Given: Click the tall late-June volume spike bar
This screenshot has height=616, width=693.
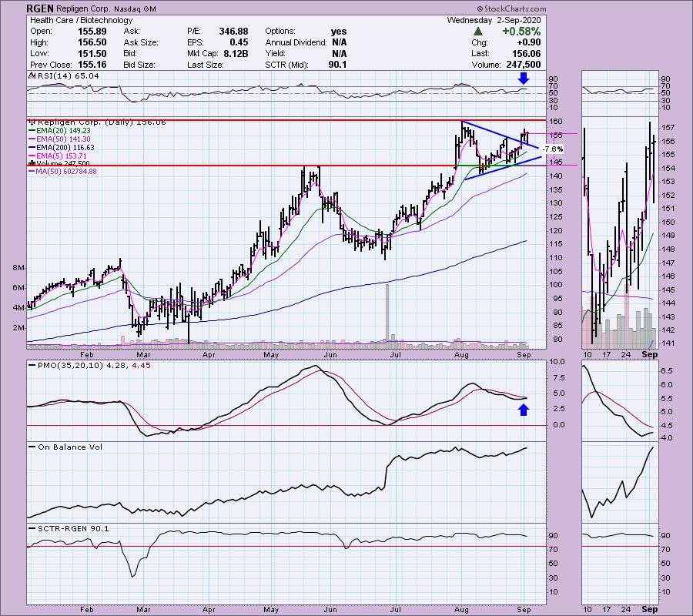Looking at the screenshot, I should pos(387,316).
